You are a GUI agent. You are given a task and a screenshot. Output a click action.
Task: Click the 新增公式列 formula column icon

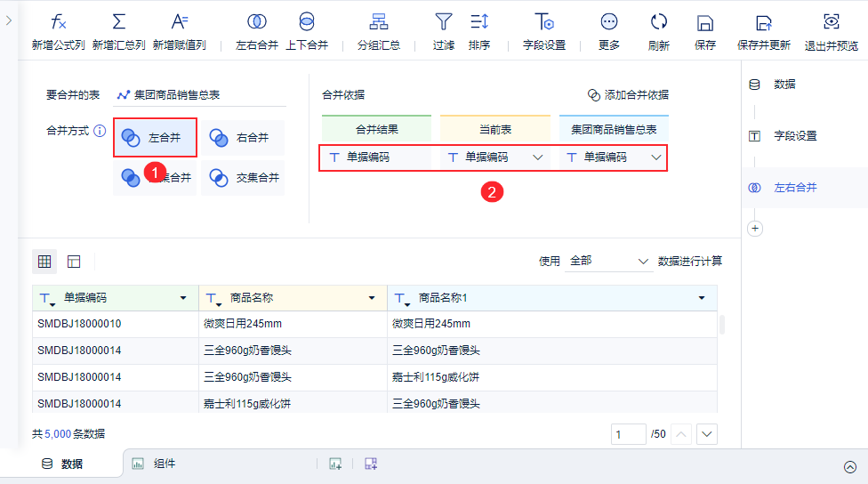[x=58, y=22]
